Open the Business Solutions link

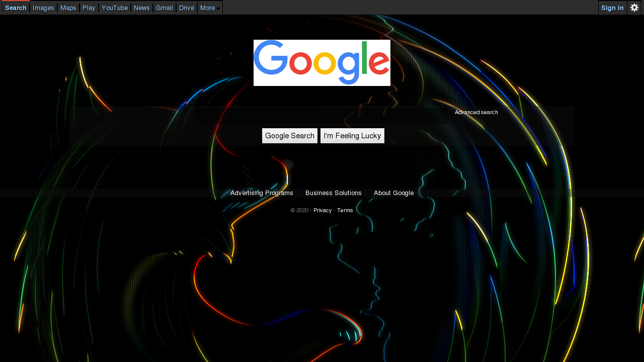click(334, 193)
